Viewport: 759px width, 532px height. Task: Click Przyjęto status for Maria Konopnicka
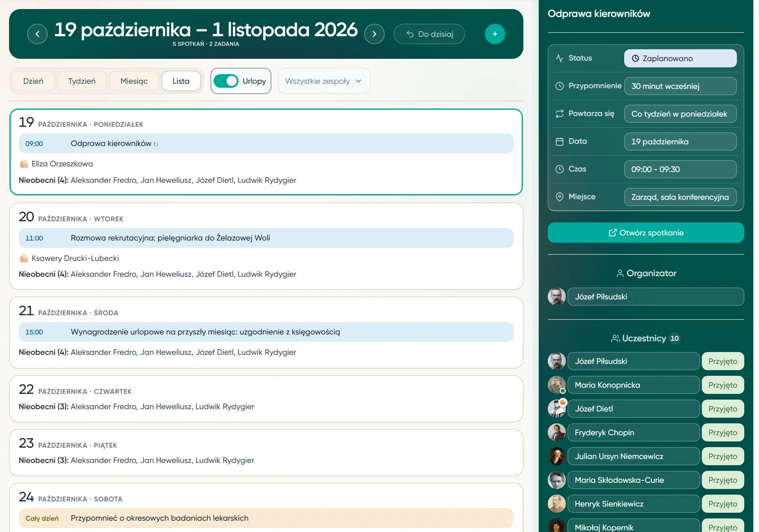click(x=723, y=385)
